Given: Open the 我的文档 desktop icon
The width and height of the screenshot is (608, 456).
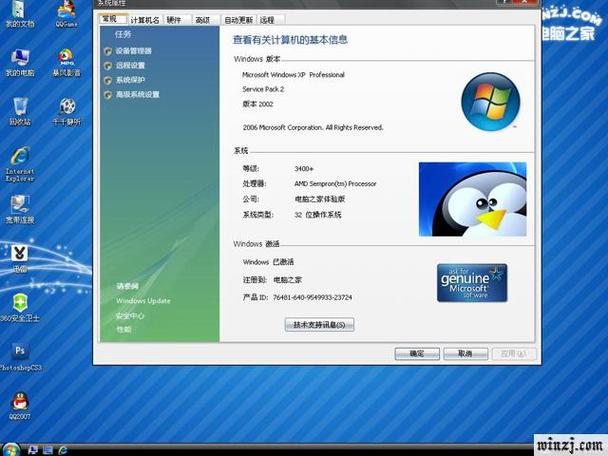Looking at the screenshot, I should pyautogui.click(x=20, y=14).
